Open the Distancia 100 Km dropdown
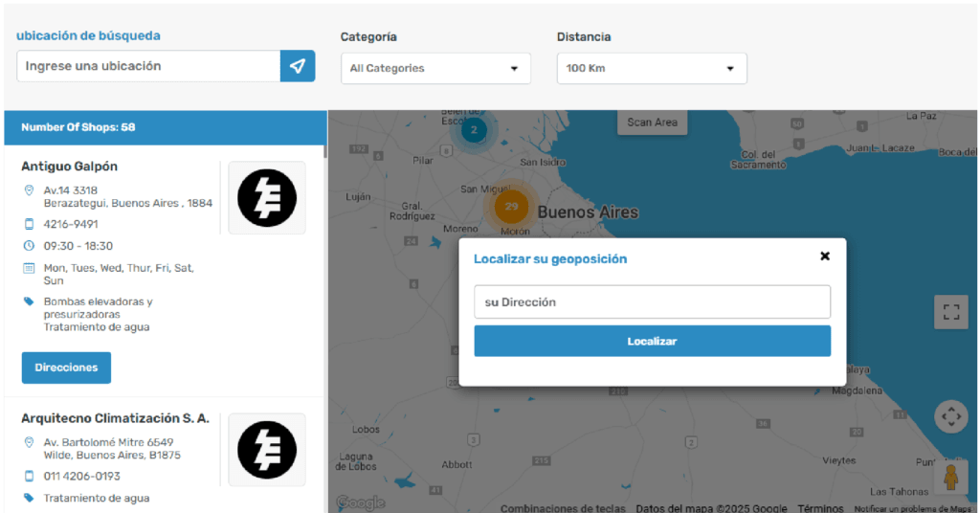The width and height of the screenshot is (980, 513). tap(651, 69)
